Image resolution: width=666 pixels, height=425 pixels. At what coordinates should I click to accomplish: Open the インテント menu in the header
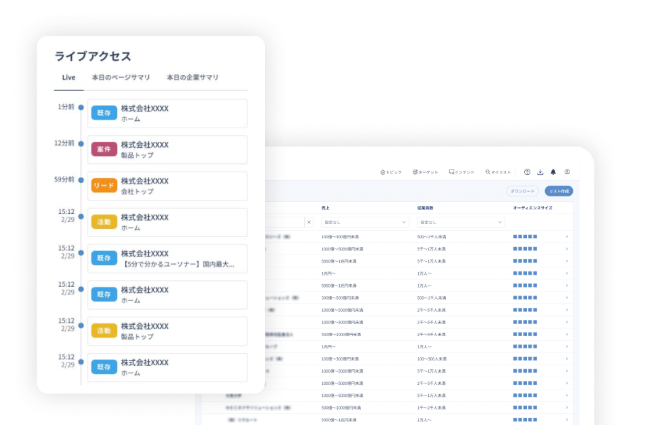pos(461,172)
